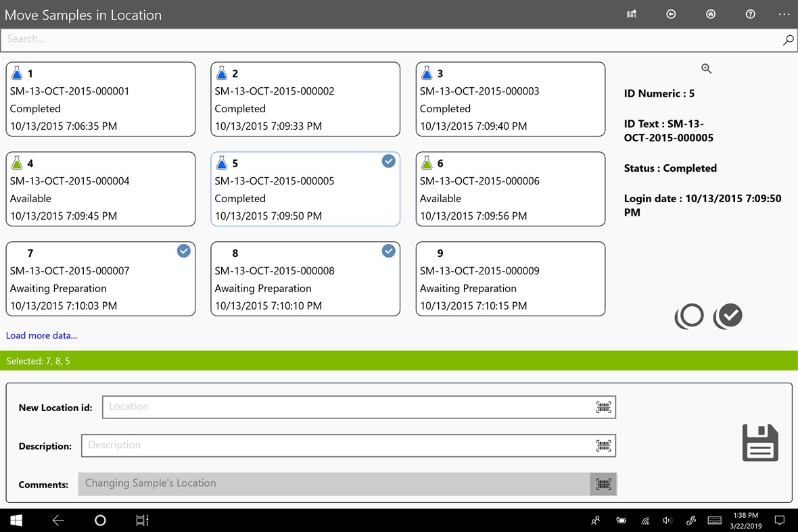Image resolution: width=798 pixels, height=532 pixels.
Task: Click the magnifier icon above the details panel
Action: click(706, 68)
